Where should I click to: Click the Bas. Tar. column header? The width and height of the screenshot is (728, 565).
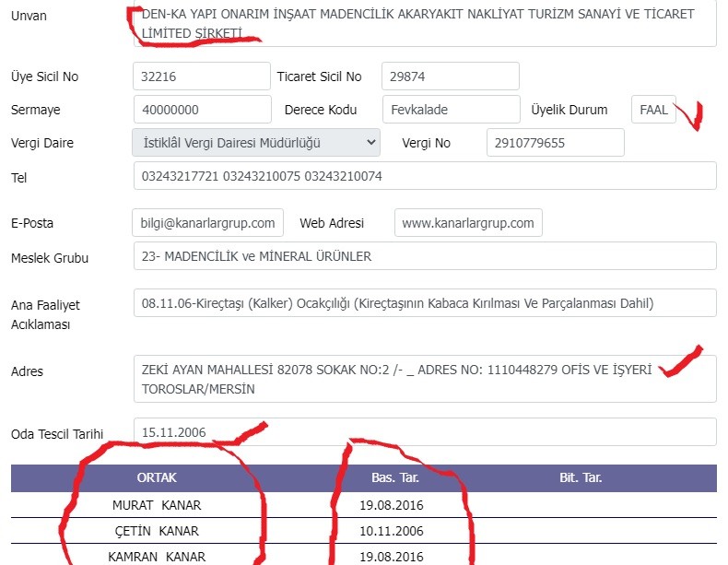click(x=395, y=477)
